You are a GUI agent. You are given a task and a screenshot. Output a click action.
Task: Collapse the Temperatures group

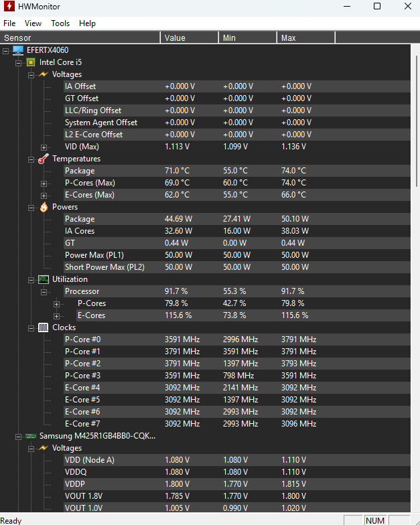pos(31,159)
